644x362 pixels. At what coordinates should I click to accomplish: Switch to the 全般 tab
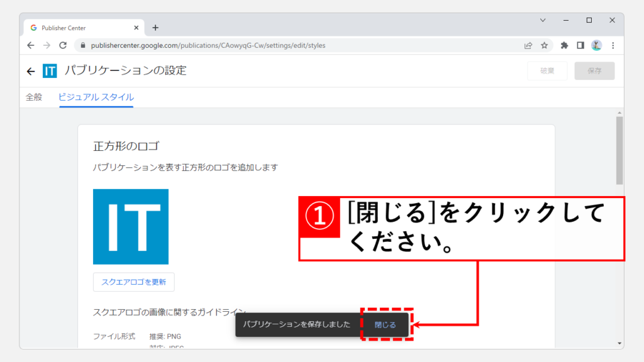(34, 97)
